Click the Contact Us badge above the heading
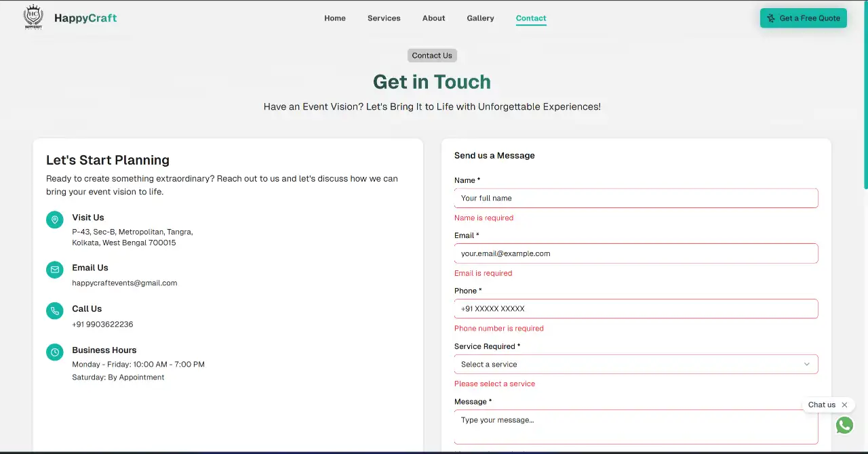 pyautogui.click(x=432, y=55)
